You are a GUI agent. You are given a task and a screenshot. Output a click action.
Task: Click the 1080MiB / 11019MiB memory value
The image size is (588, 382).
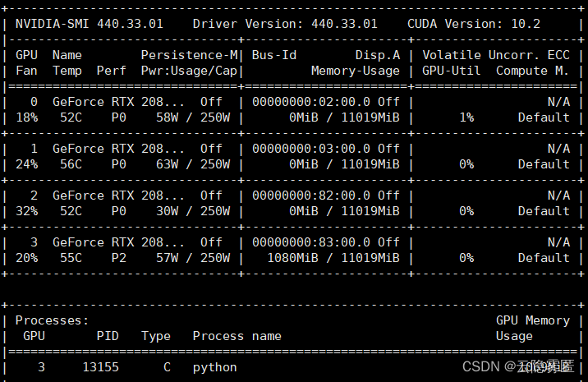click(x=333, y=258)
